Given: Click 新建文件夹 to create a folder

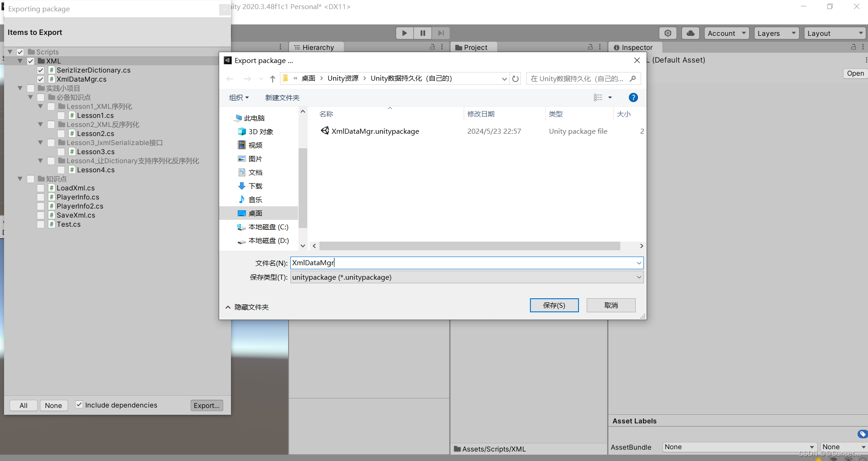Looking at the screenshot, I should 282,97.
